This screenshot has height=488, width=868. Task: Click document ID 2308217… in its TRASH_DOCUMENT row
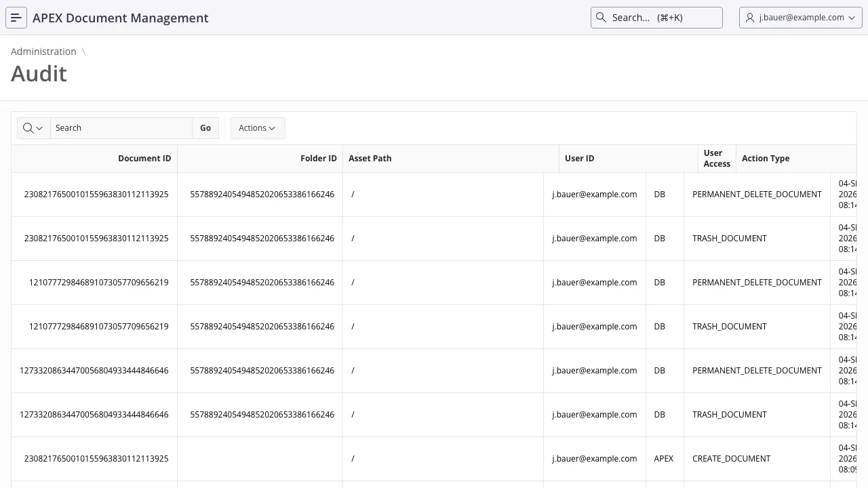click(96, 239)
